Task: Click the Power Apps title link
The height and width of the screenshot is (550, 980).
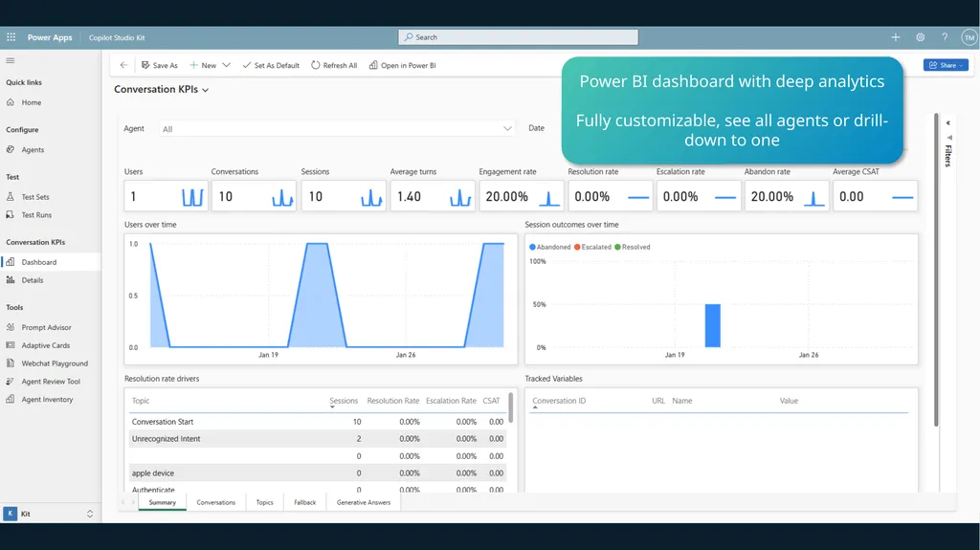Action: pyautogui.click(x=50, y=37)
